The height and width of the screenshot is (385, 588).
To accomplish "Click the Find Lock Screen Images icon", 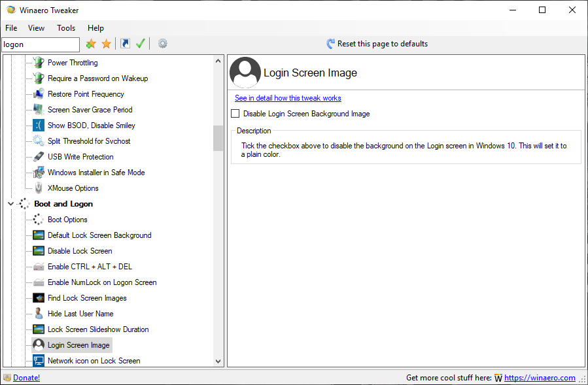I will pyautogui.click(x=39, y=298).
